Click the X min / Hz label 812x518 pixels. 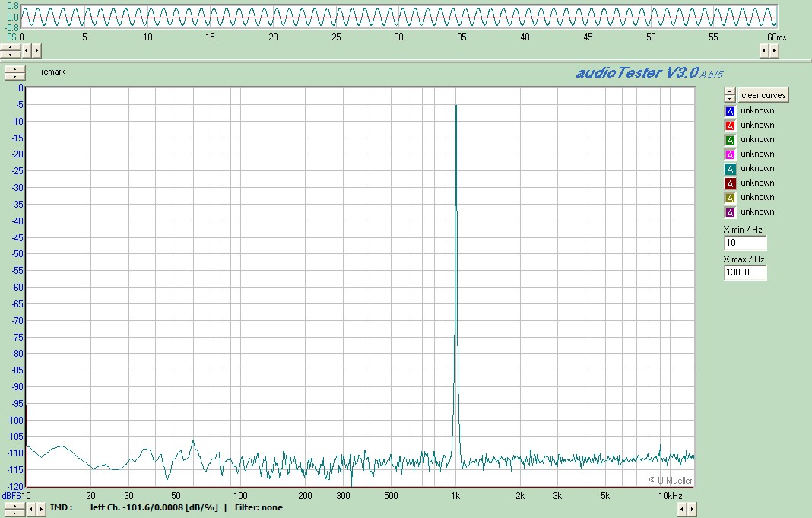pos(743,230)
